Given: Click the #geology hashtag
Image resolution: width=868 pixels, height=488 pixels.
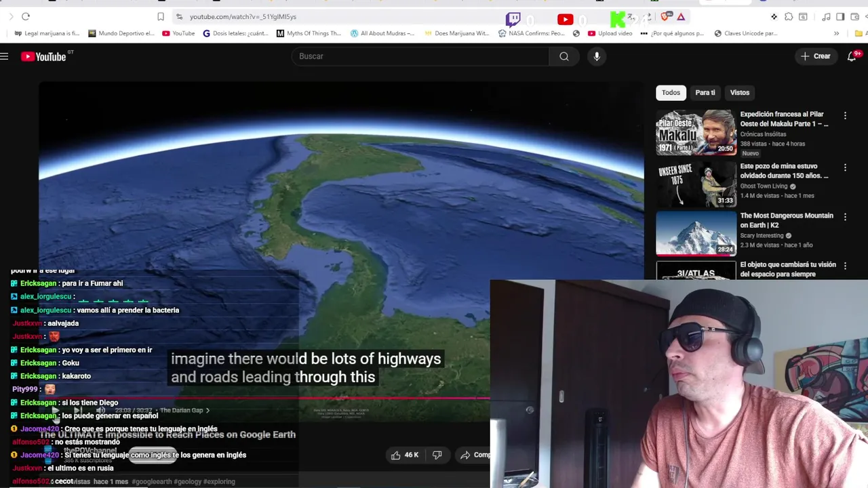Looking at the screenshot, I should point(189,482).
